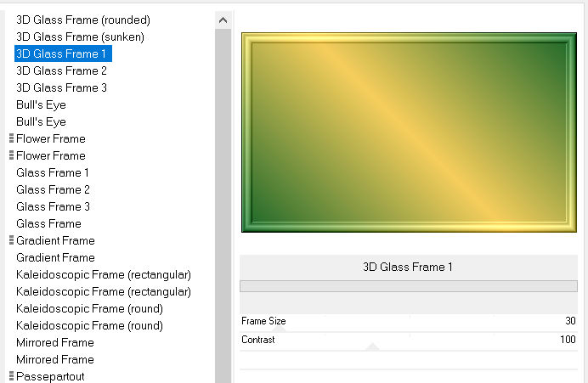This screenshot has width=588, height=383.
Task: Select the 3D Glass Frame (sunken) filter
Action: coord(80,37)
